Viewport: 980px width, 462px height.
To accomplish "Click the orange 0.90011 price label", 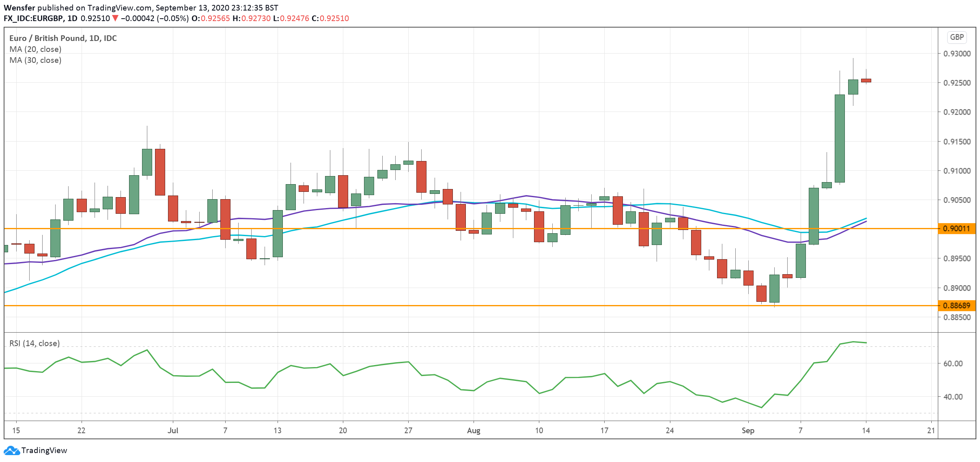I will [x=956, y=228].
